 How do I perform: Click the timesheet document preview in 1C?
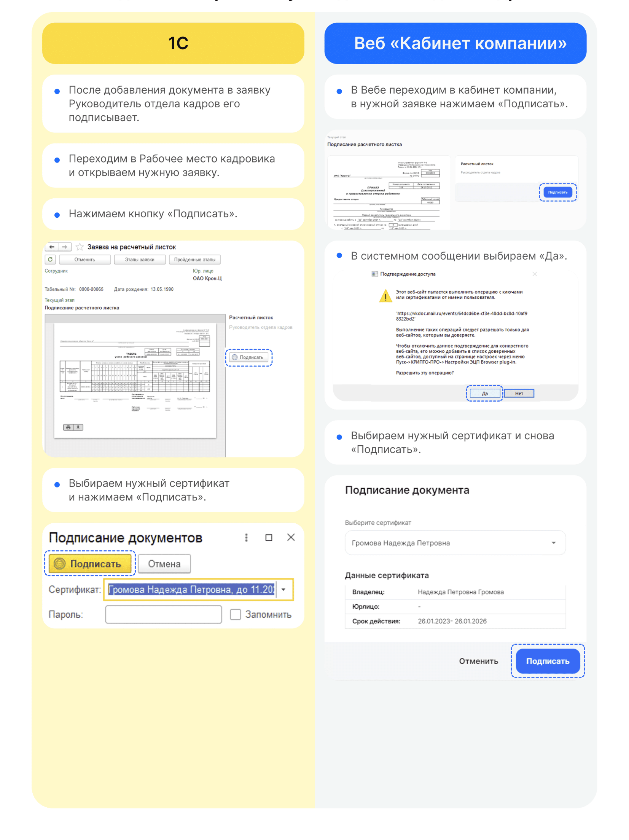pyautogui.click(x=135, y=381)
